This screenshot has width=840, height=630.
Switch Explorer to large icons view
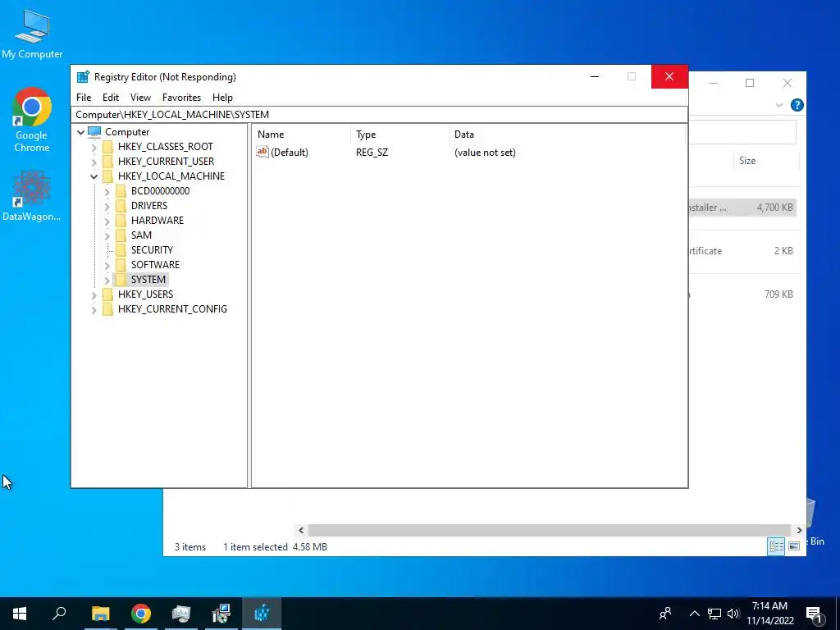(x=794, y=546)
